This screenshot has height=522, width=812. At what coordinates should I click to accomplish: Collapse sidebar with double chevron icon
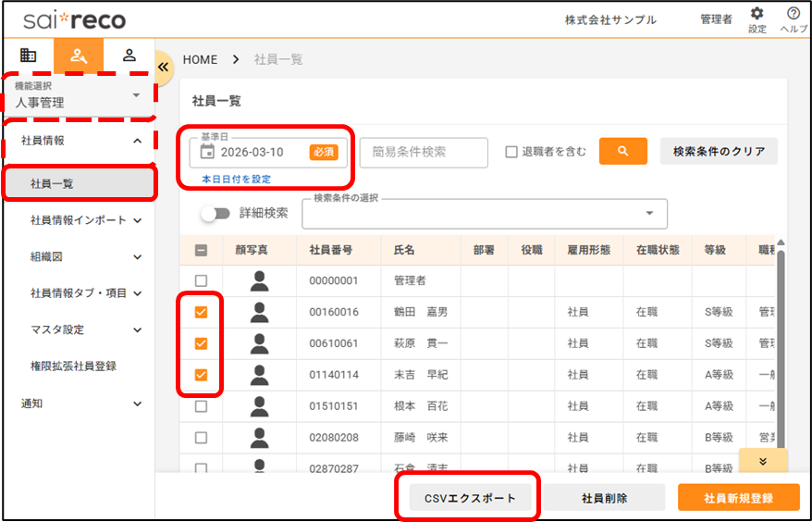164,67
